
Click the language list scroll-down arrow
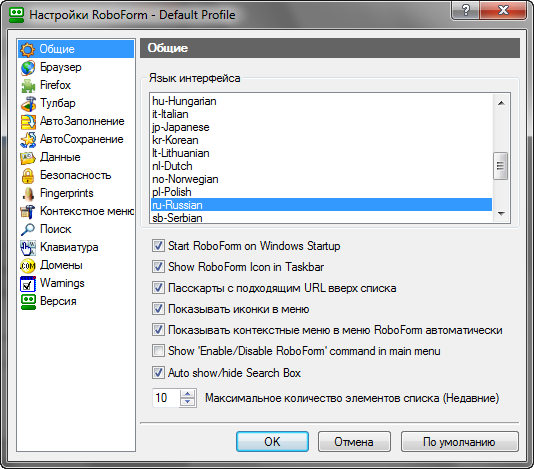point(501,214)
